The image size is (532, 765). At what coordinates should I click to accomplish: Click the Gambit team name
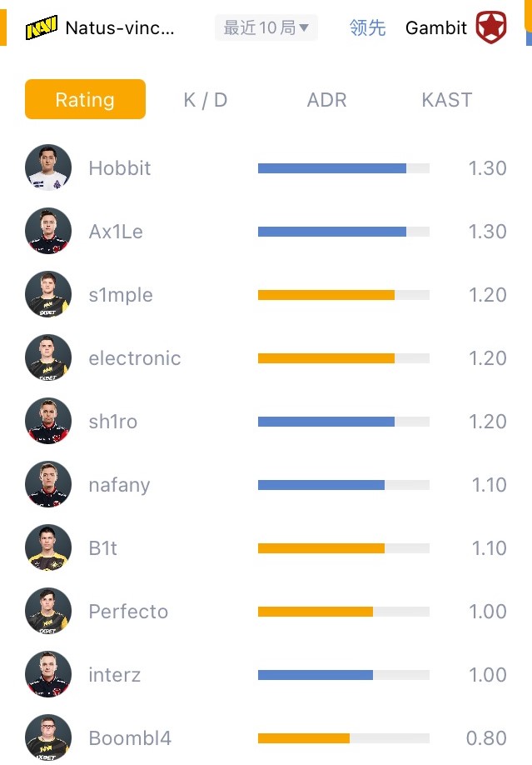436,27
